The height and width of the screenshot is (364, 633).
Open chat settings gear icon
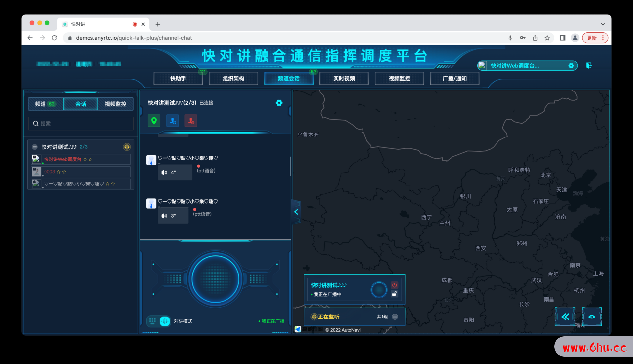(279, 103)
